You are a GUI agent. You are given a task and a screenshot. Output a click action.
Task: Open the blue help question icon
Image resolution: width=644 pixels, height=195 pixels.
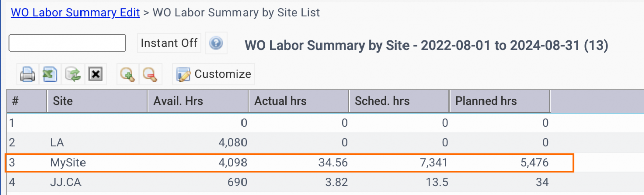tap(216, 43)
